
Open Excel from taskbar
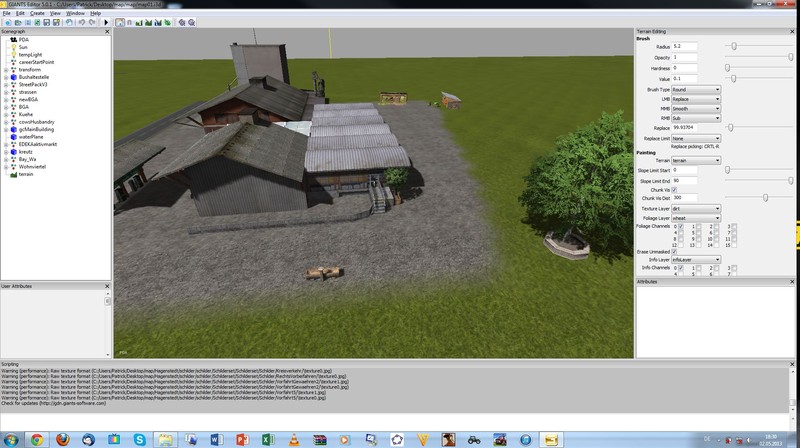tap(268, 439)
